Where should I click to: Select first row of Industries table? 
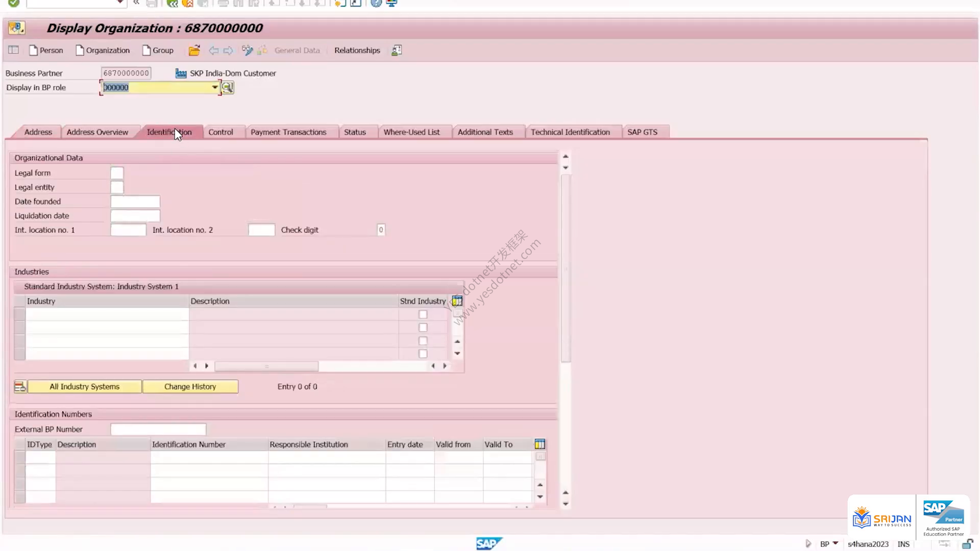click(20, 314)
